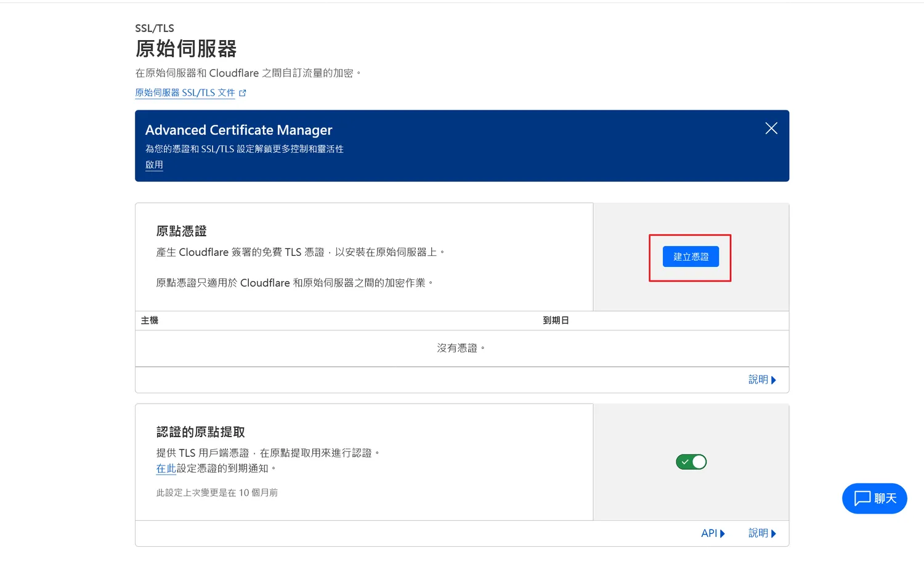Click the external-link icon beside SSL/TLS 文件
The height and width of the screenshot is (577, 924).
(243, 93)
